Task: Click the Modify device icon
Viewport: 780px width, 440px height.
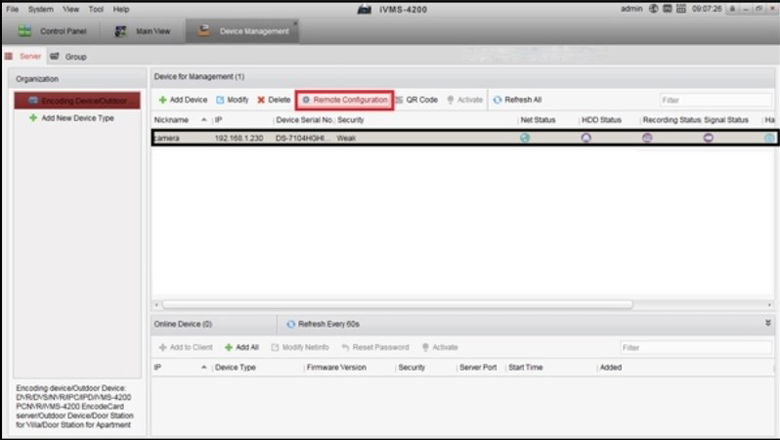Action: [x=221, y=100]
